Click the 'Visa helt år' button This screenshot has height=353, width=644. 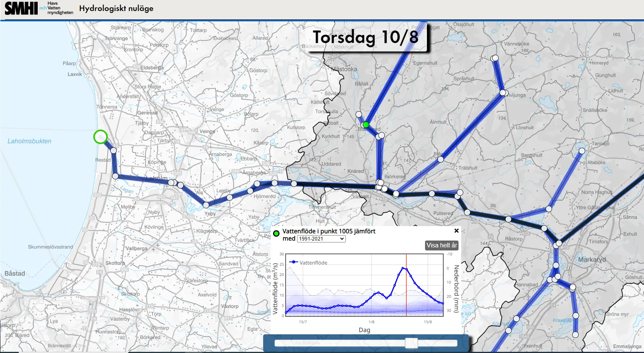click(x=441, y=245)
